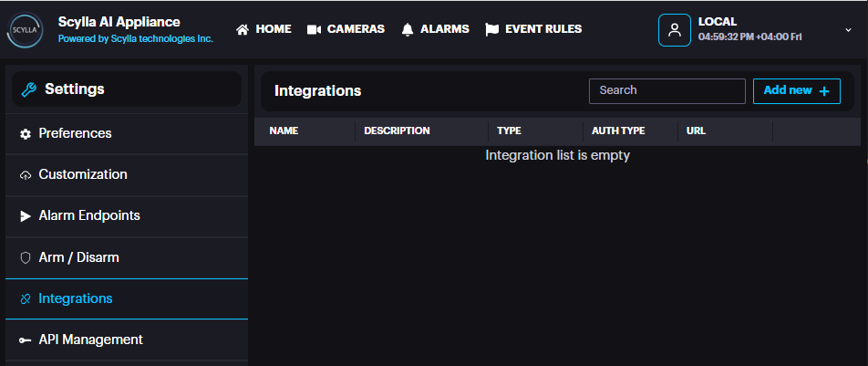Click the Settings wrench icon
Image resolution: width=868 pixels, height=366 pixels.
pos(28,89)
